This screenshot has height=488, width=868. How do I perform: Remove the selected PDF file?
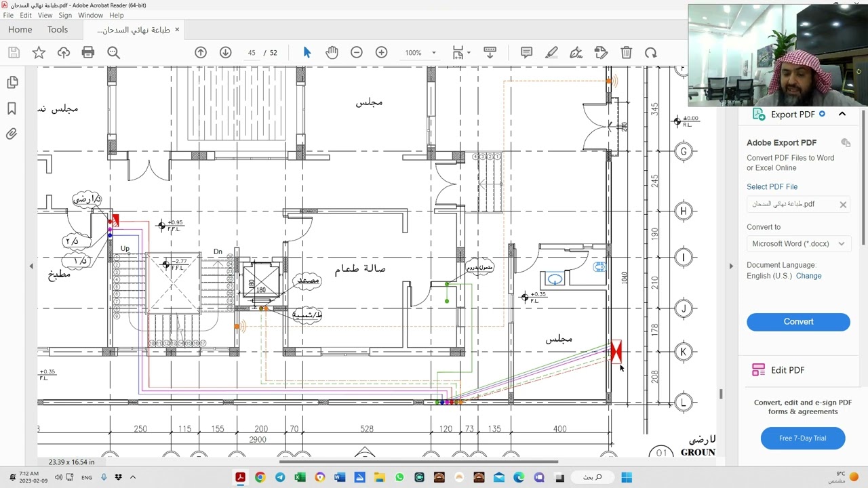(x=843, y=205)
